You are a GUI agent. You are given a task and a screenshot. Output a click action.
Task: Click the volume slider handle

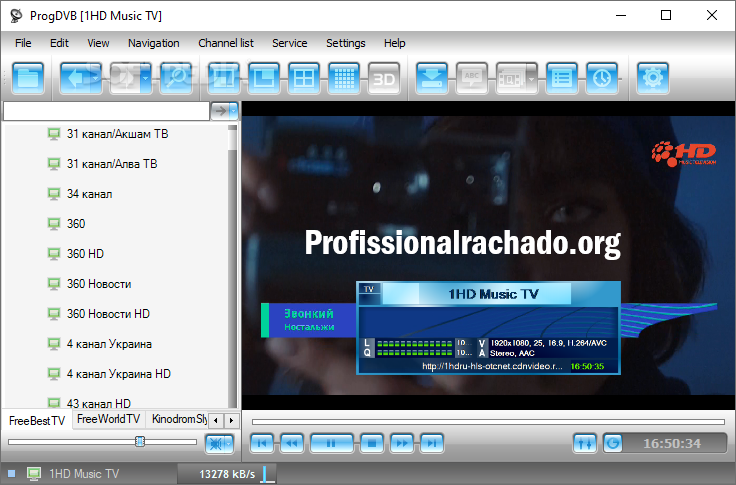click(x=140, y=441)
